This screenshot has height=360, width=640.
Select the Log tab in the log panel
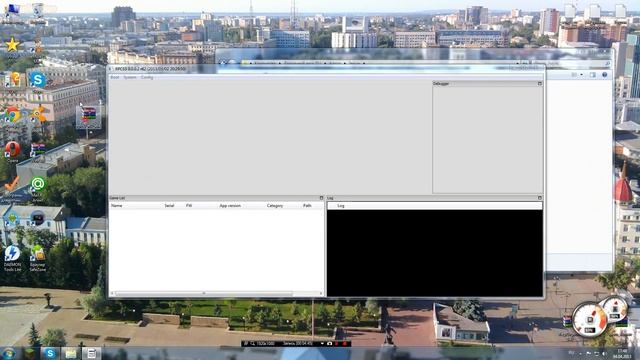point(340,206)
